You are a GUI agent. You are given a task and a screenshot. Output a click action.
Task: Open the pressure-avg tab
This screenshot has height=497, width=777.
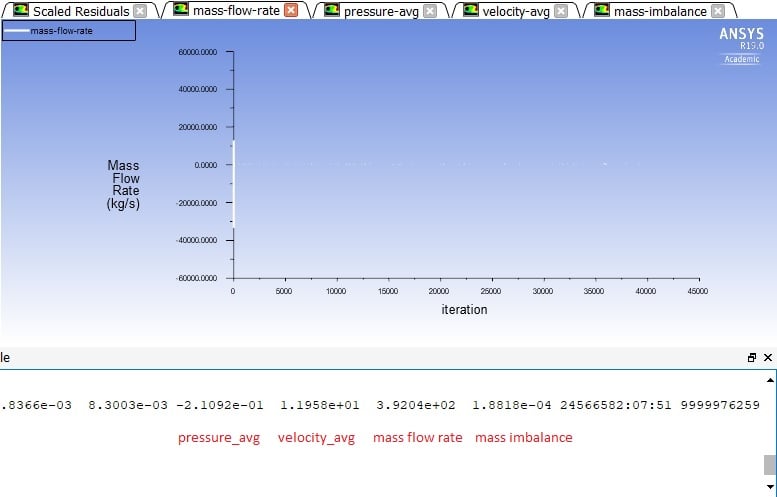pyautogui.click(x=381, y=11)
